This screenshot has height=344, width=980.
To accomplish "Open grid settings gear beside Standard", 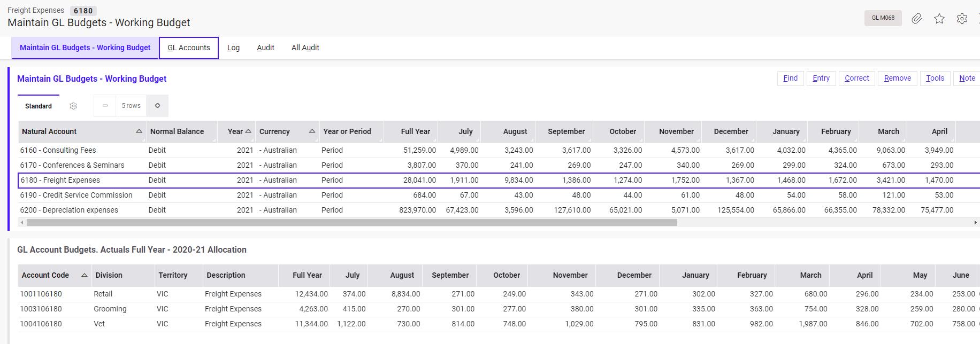I will point(73,106).
